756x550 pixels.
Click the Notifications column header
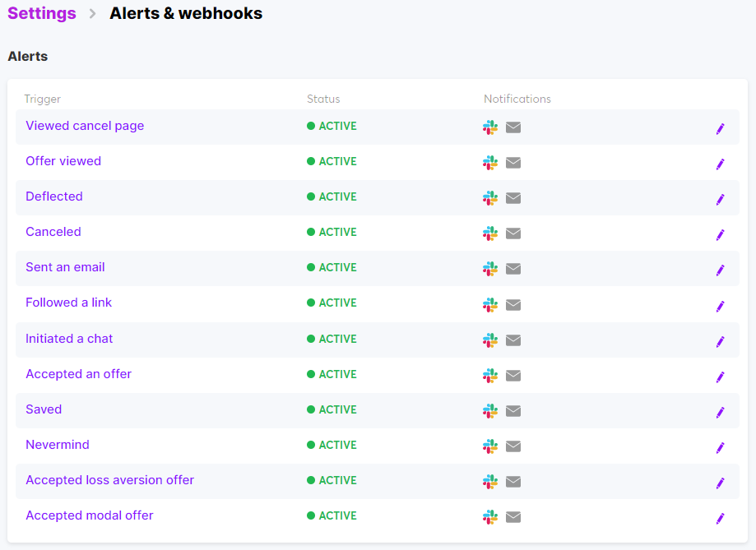pyautogui.click(x=517, y=99)
